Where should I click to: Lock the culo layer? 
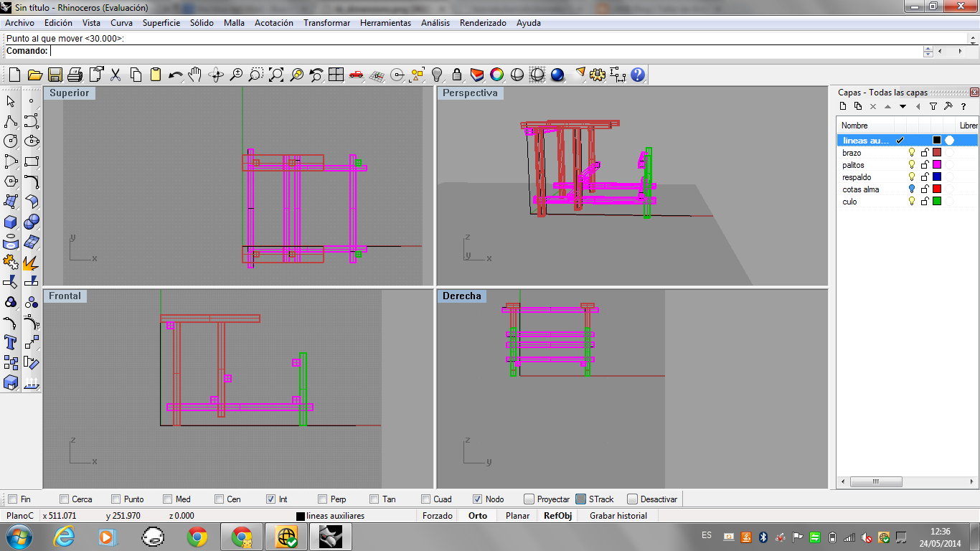(925, 202)
